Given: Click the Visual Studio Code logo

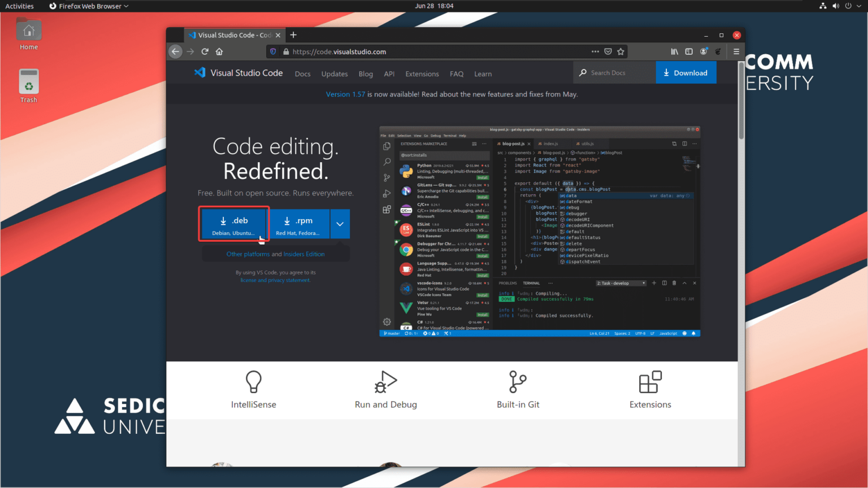Looking at the screenshot, I should [x=199, y=72].
